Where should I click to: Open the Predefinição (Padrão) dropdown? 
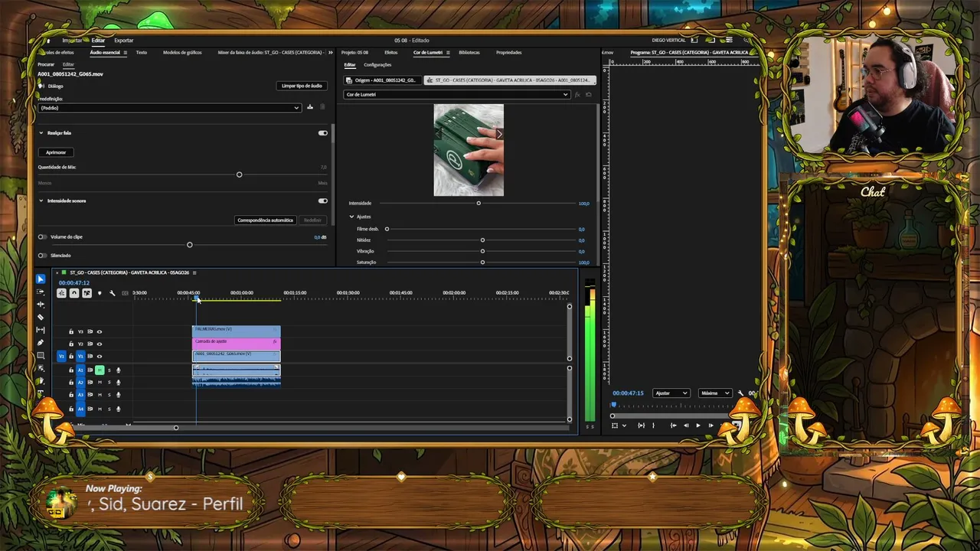click(168, 108)
